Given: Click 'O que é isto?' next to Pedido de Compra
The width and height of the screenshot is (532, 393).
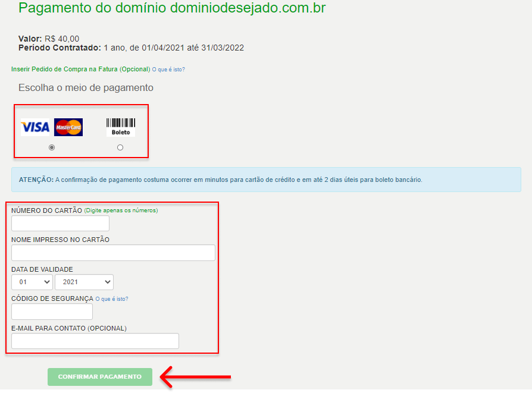Looking at the screenshot, I should tap(168, 70).
